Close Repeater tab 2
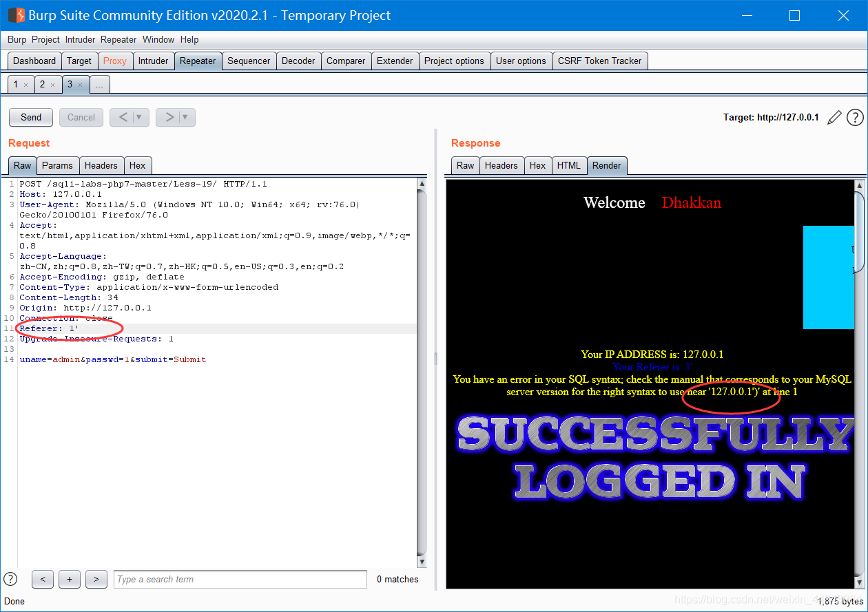The image size is (868, 612). (x=52, y=85)
